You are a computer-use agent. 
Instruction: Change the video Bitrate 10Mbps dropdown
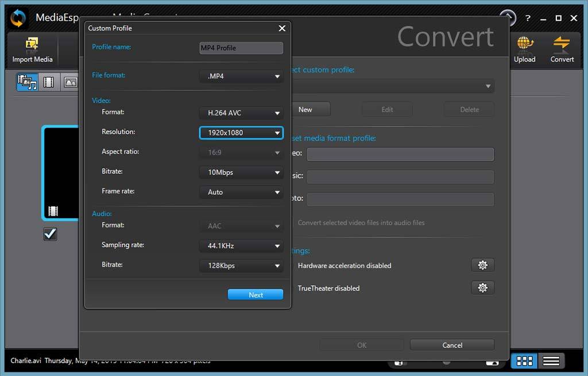(241, 172)
